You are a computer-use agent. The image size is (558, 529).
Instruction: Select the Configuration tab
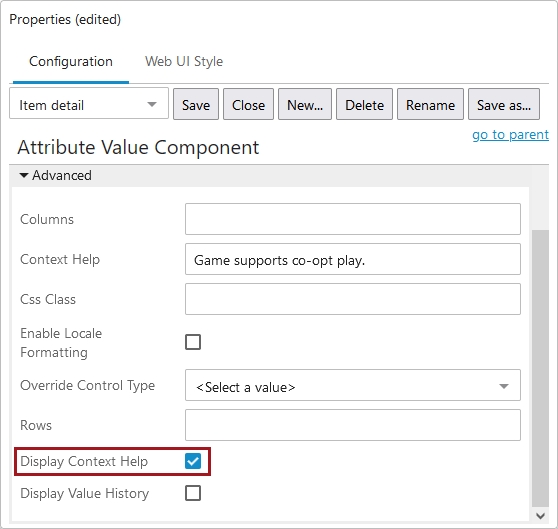click(71, 62)
